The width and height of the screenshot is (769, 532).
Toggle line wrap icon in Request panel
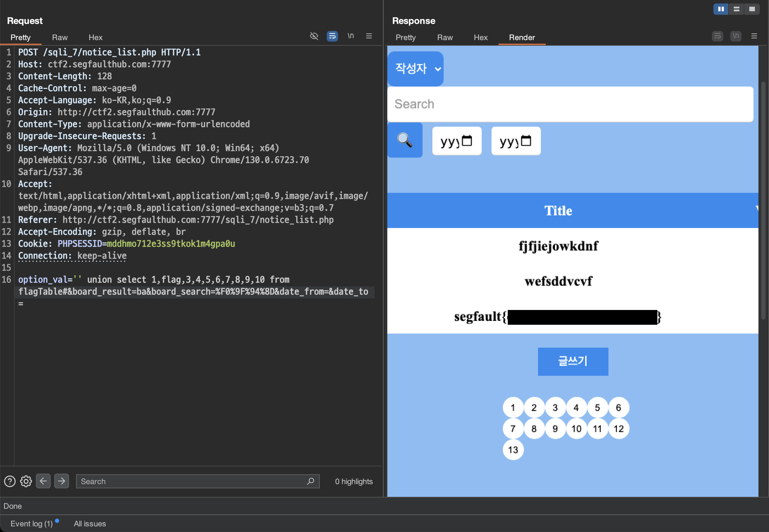[x=332, y=36]
